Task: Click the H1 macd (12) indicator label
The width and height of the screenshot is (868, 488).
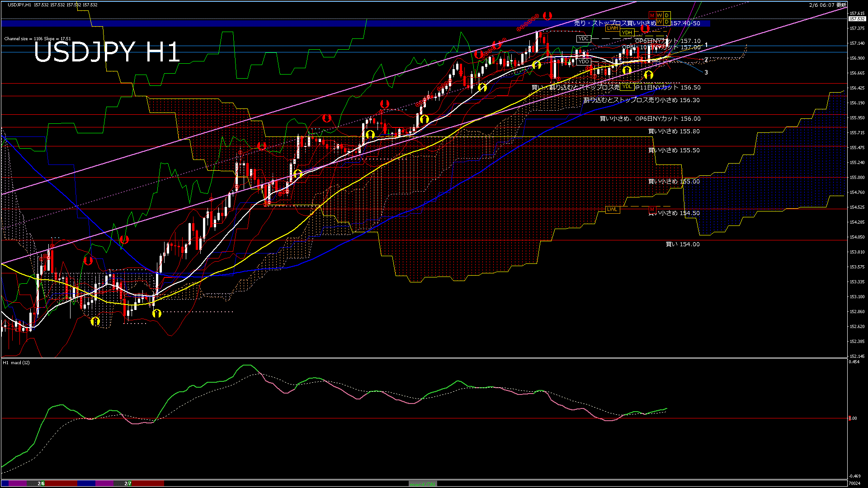Action: [x=16, y=363]
